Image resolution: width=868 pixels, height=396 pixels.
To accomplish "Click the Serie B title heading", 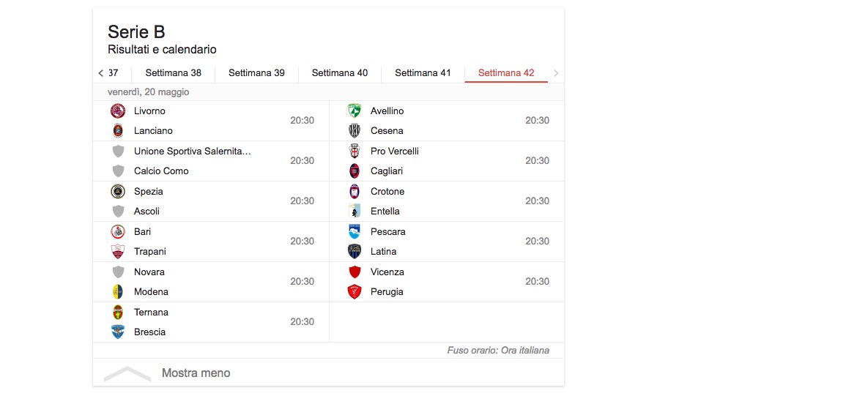I will tap(136, 32).
